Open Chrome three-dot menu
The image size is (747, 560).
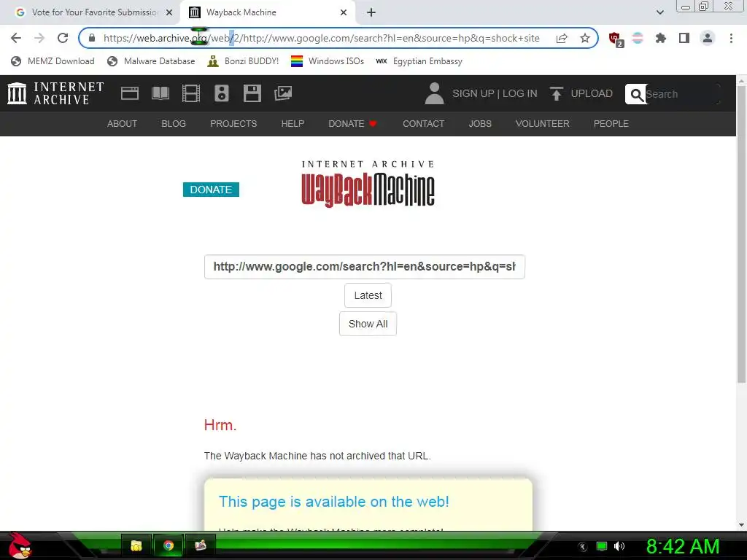point(731,38)
